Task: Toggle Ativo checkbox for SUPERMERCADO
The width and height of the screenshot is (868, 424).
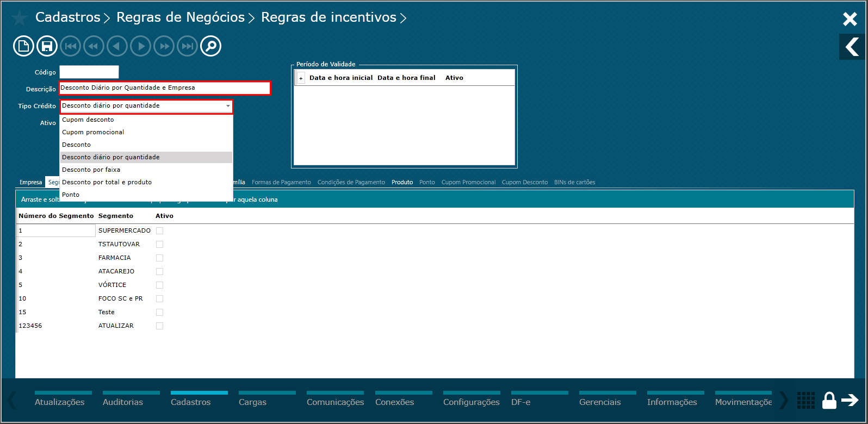Action: pyautogui.click(x=159, y=230)
